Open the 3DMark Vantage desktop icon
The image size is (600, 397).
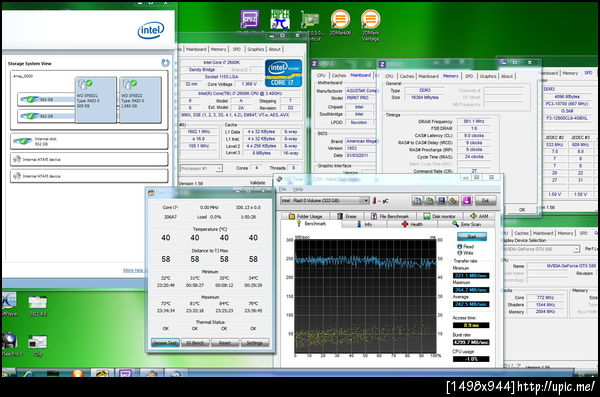point(370,19)
